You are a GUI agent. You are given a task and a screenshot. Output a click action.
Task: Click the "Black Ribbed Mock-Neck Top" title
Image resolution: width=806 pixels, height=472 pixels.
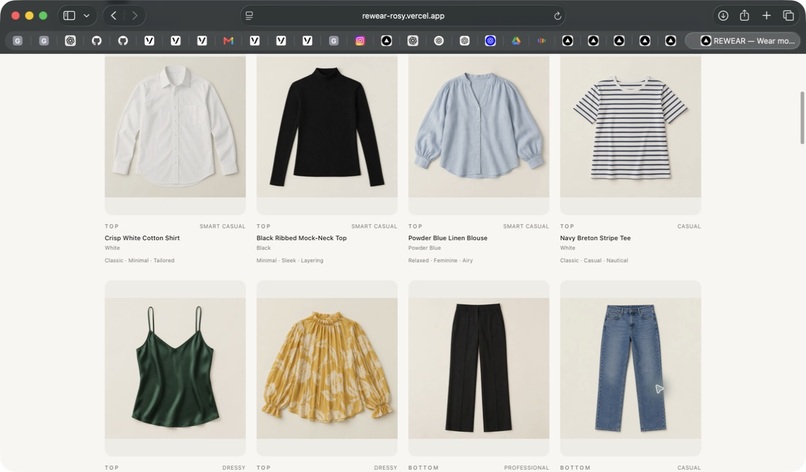click(x=301, y=238)
